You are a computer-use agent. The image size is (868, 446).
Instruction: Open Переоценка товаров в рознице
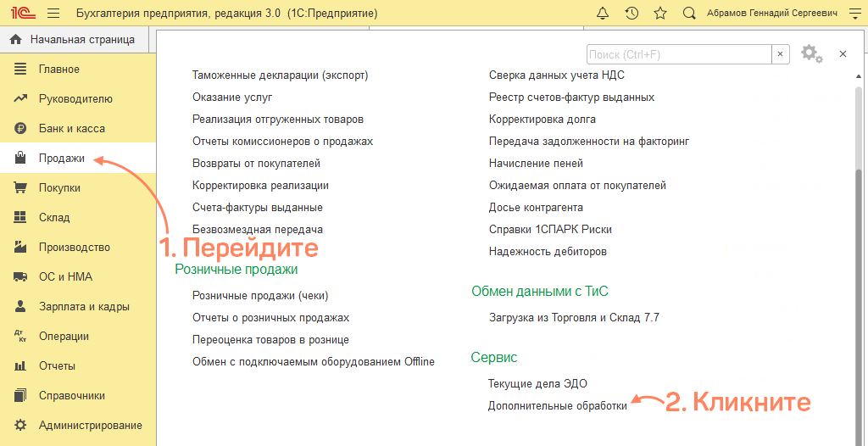click(x=270, y=340)
